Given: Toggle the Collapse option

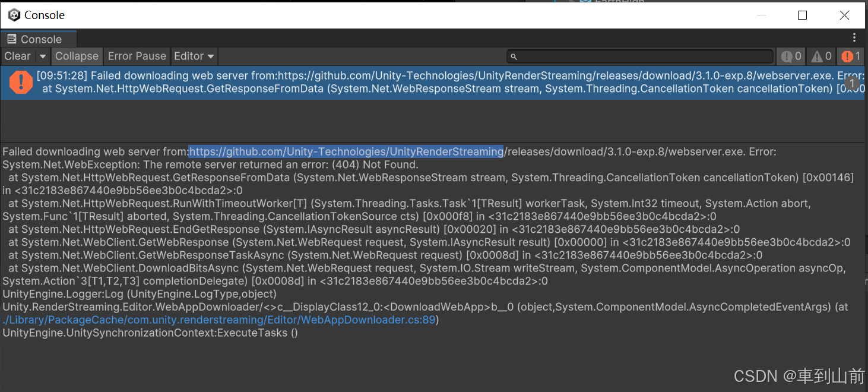Looking at the screenshot, I should pyautogui.click(x=77, y=56).
